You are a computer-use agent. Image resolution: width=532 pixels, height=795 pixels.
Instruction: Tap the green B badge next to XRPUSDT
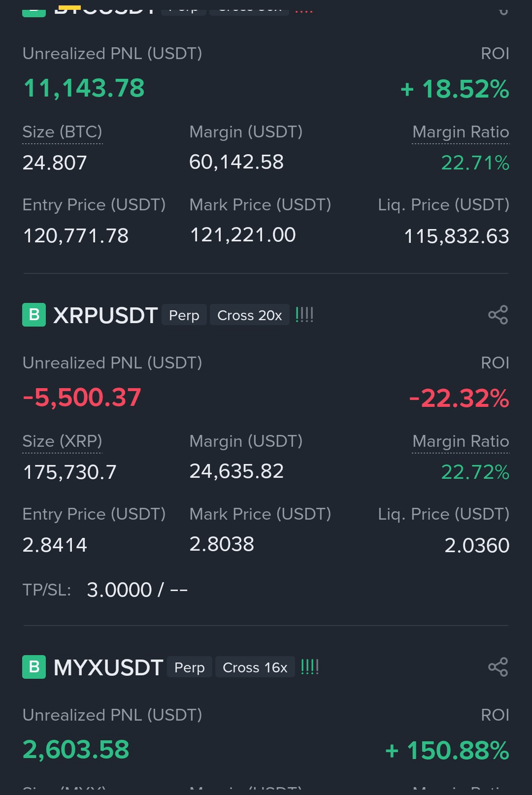[34, 315]
